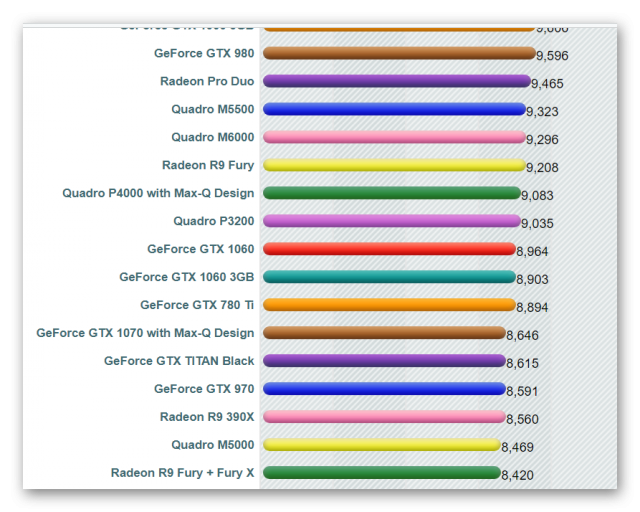
Task: Click the yellow bar scoring 9,208
Action: (393, 165)
